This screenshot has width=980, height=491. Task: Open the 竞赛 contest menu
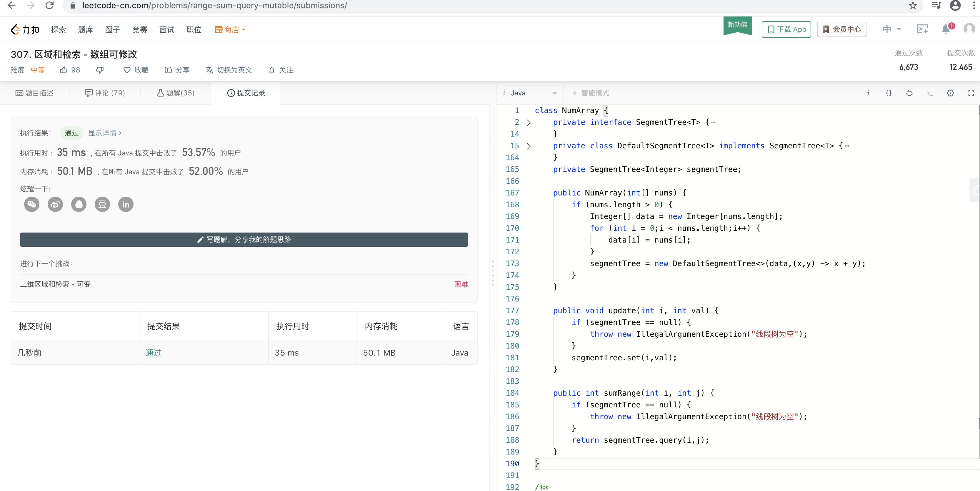click(x=139, y=30)
